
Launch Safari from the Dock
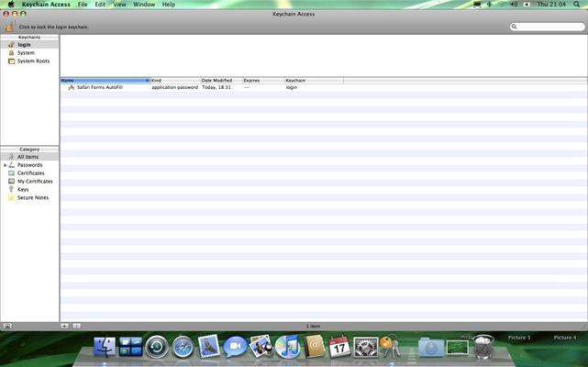click(183, 347)
